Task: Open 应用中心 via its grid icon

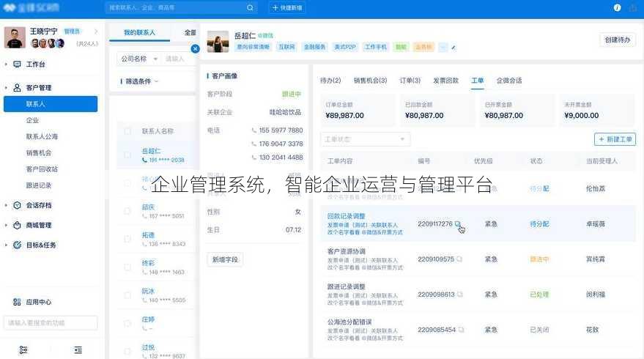Action: click(17, 302)
